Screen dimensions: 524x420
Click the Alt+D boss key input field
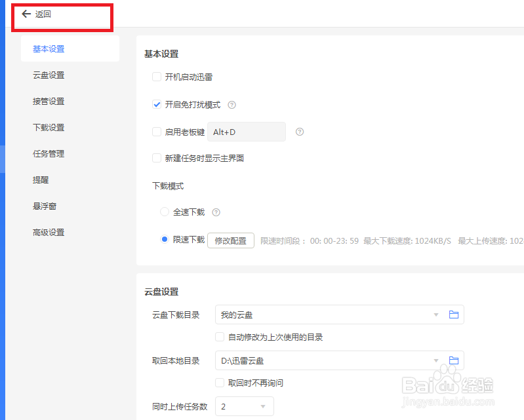[247, 132]
